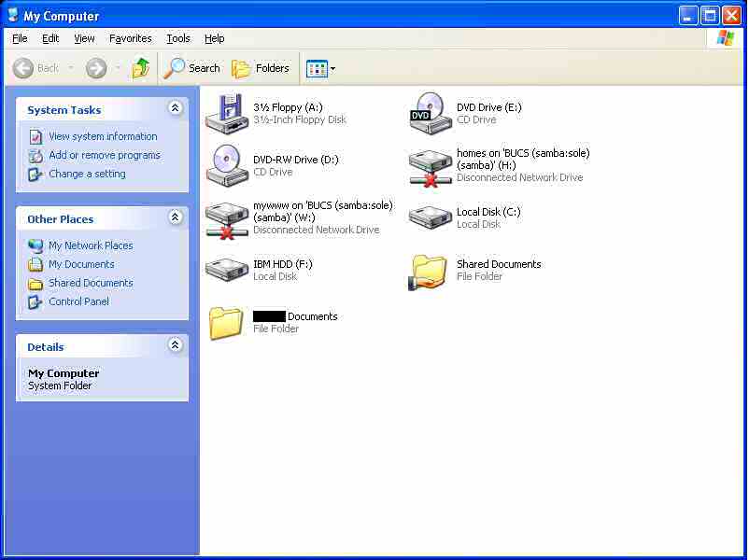Click the Back arrow icon

pyautogui.click(x=23, y=68)
